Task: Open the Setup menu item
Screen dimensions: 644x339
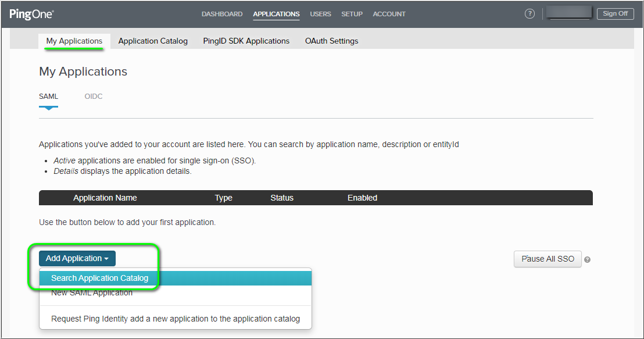Action: [352, 14]
